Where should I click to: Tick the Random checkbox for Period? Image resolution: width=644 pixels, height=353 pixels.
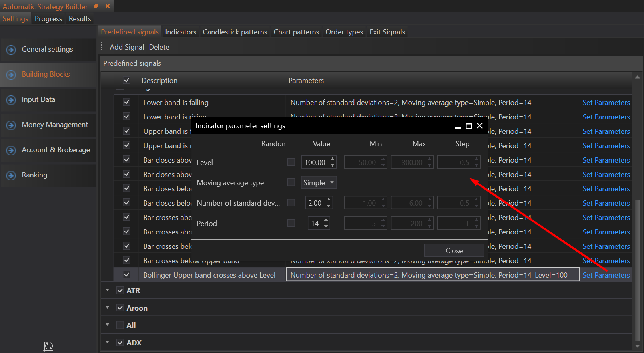(291, 223)
